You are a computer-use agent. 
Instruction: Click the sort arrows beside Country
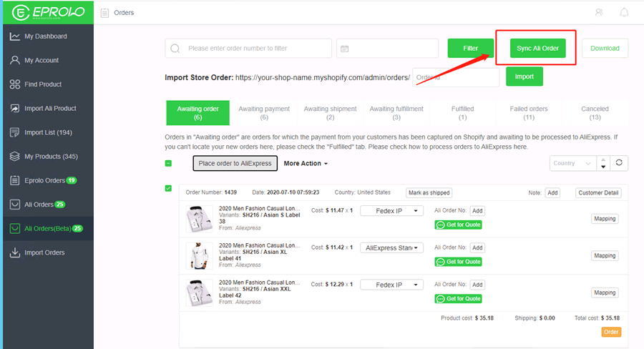tap(603, 163)
